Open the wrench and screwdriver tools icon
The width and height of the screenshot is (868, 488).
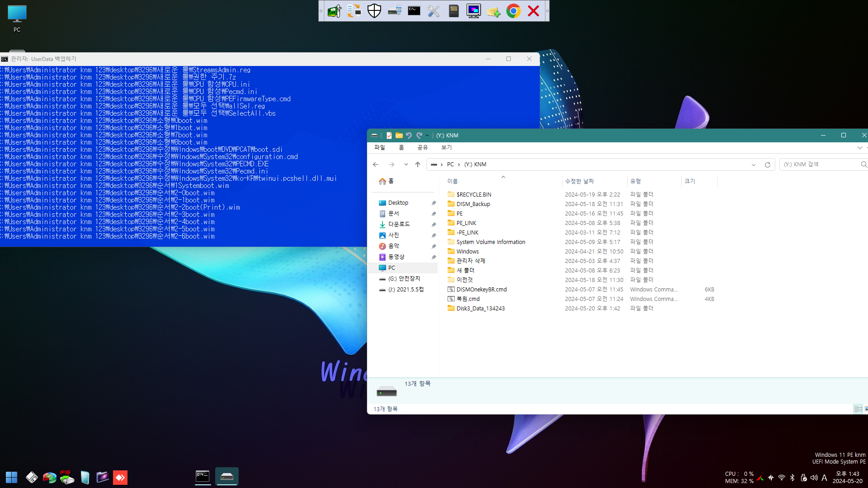pos(434,11)
